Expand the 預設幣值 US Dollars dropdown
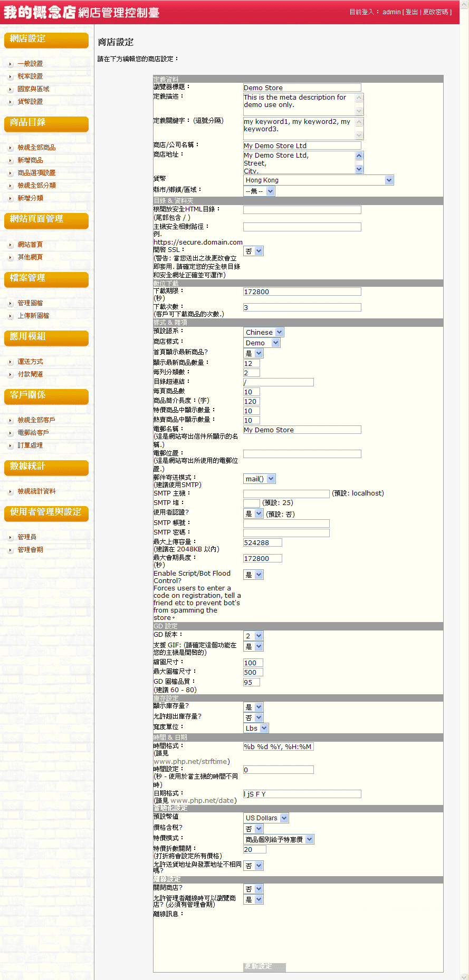This screenshot has height=980, width=469. click(266, 818)
